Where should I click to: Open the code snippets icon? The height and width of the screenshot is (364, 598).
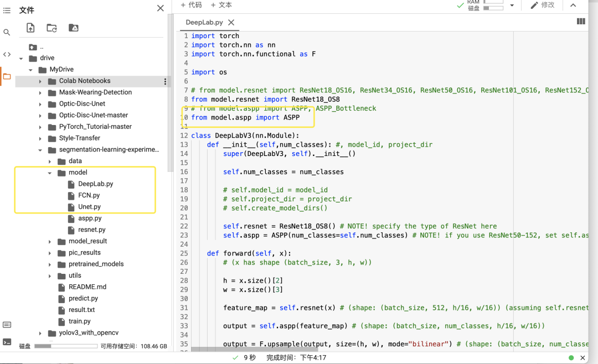pyautogui.click(x=7, y=54)
